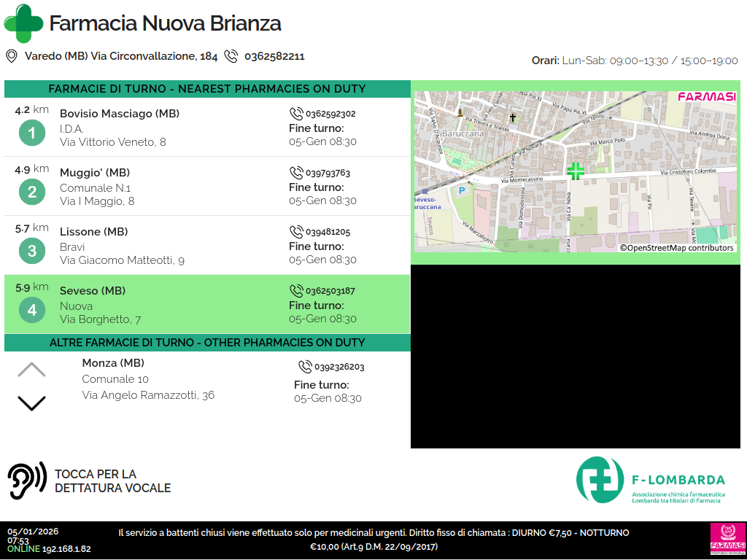Click the phone icon next to 0362582211

[x=231, y=56]
